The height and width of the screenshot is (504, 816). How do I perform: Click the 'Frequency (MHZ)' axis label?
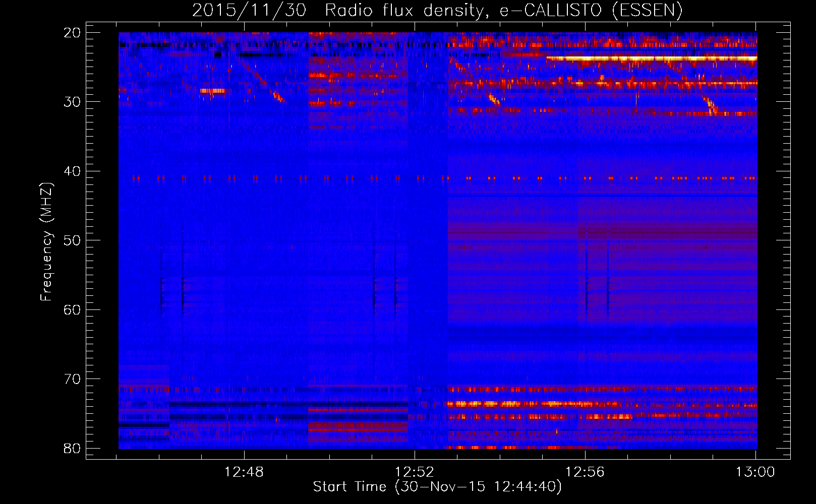(x=46, y=241)
